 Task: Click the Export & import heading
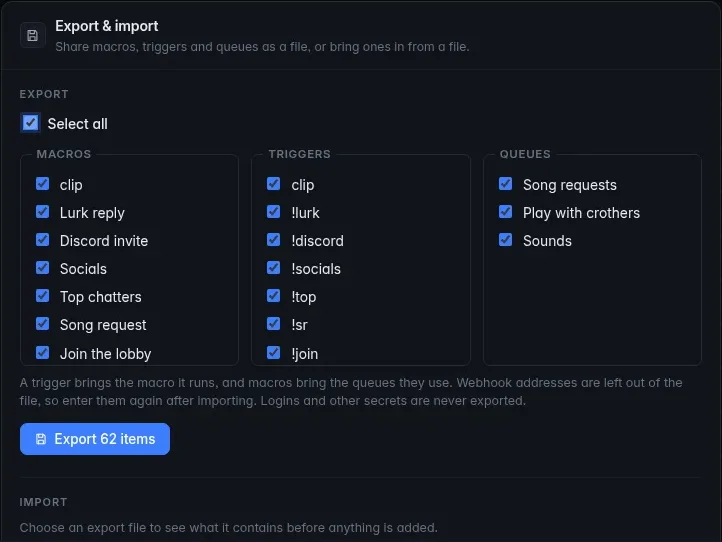[107, 26]
